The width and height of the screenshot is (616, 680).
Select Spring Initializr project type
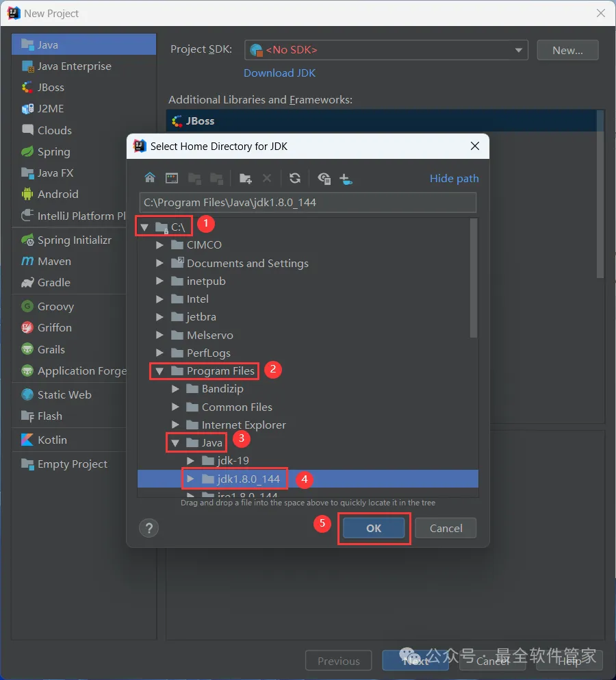point(69,240)
